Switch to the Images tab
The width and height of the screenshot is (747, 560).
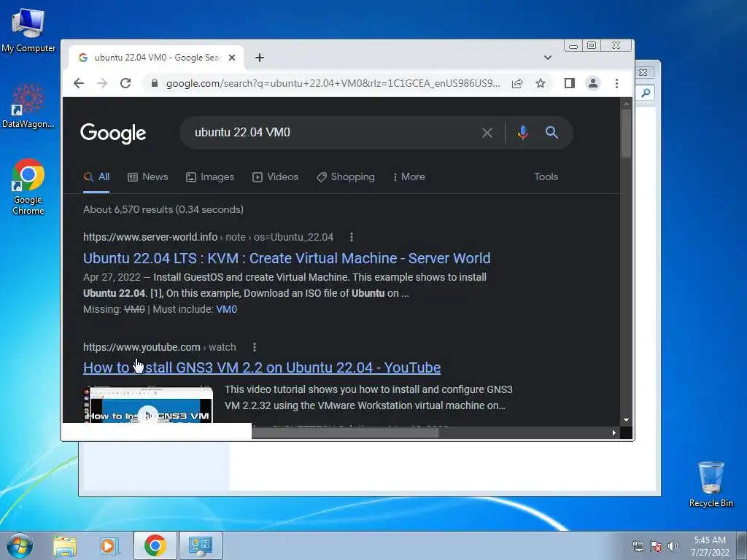(x=210, y=177)
